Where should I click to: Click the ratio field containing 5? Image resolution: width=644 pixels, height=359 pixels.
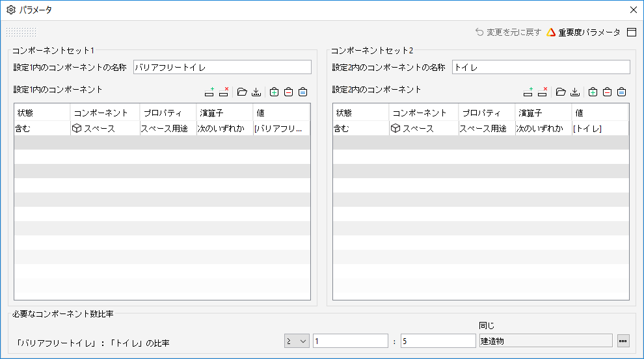pyautogui.click(x=438, y=341)
